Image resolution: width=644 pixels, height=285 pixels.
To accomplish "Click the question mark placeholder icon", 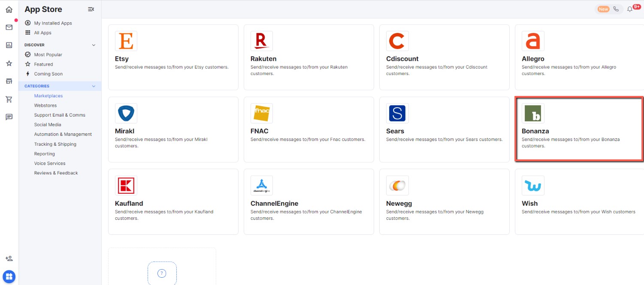I will pos(162,273).
